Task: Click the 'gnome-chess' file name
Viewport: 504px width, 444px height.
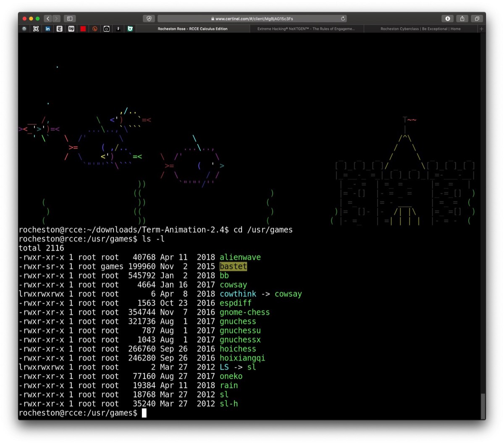Action: 245,312
